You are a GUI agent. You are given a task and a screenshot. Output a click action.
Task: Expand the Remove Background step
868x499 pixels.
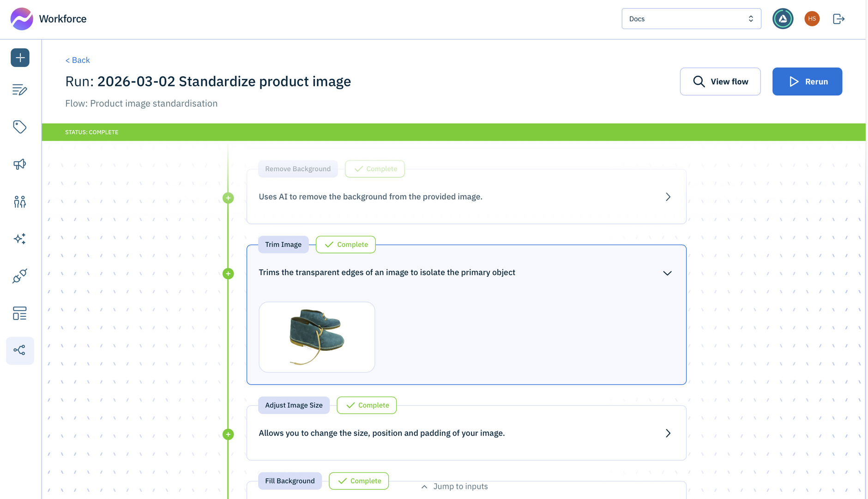click(x=668, y=197)
